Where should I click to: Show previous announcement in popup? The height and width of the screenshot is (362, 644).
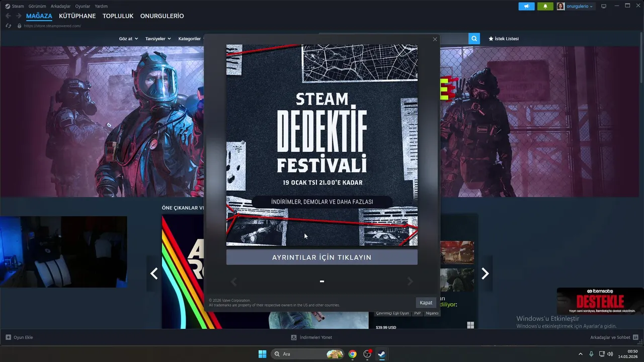coord(233,282)
